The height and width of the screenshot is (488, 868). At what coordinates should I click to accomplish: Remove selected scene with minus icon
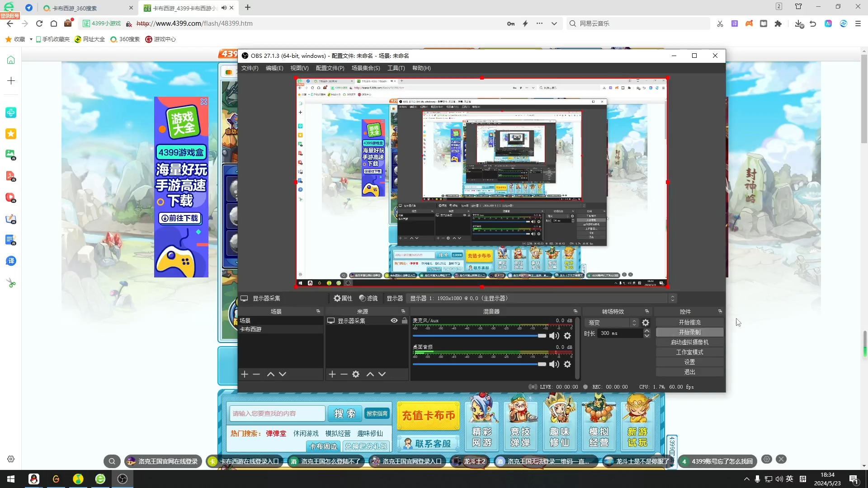(256, 374)
